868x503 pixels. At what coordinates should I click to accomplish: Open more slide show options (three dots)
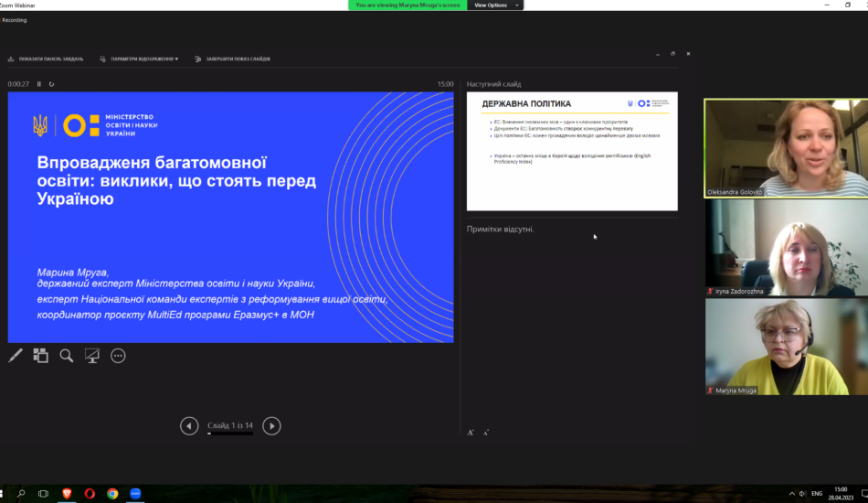[x=118, y=356]
